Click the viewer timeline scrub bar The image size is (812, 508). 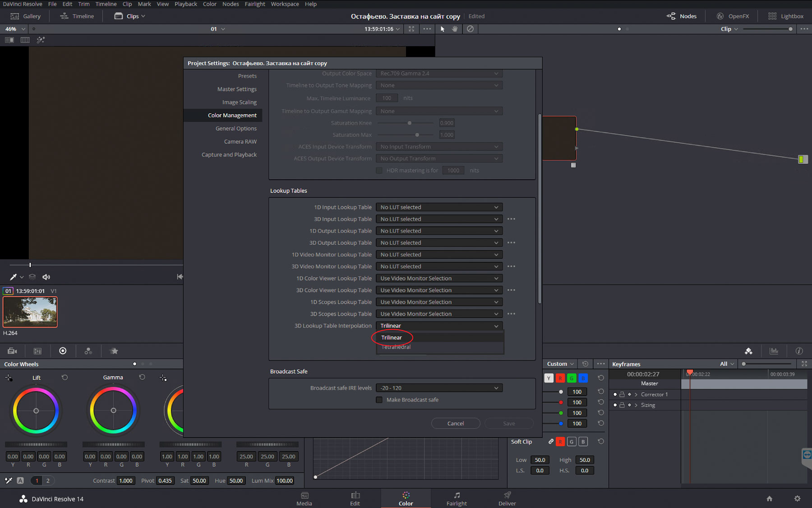[x=96, y=265]
